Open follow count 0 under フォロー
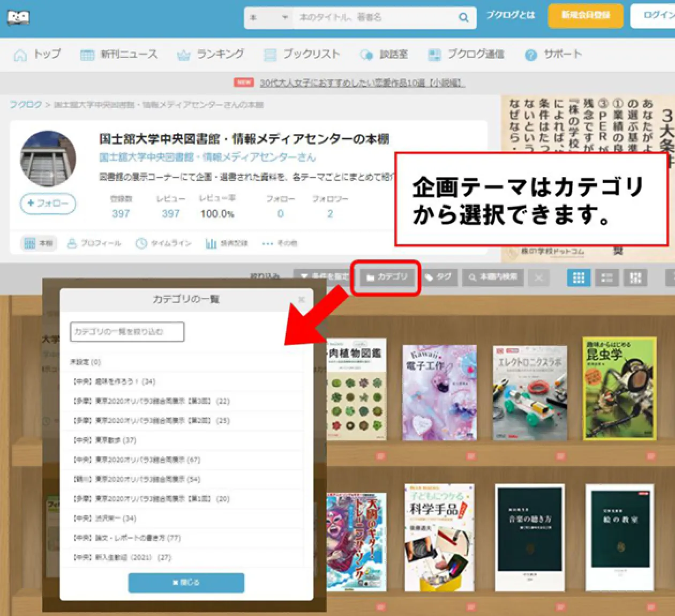This screenshot has width=675, height=616. tap(280, 213)
